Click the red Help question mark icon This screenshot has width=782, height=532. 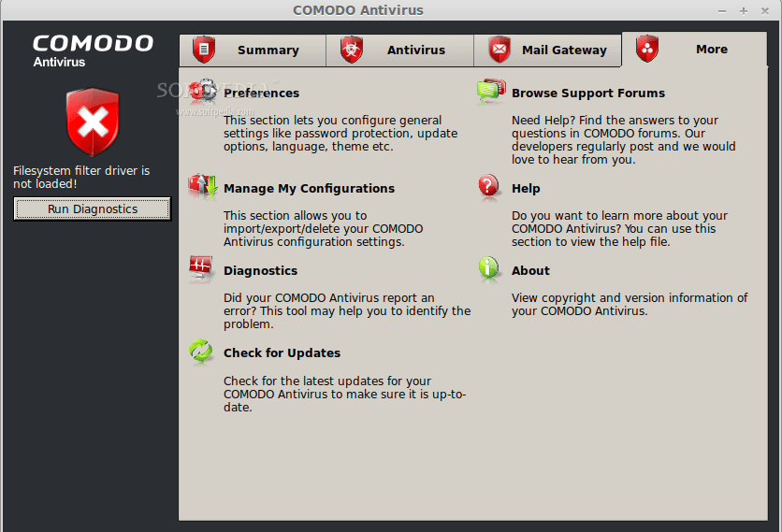coord(488,186)
